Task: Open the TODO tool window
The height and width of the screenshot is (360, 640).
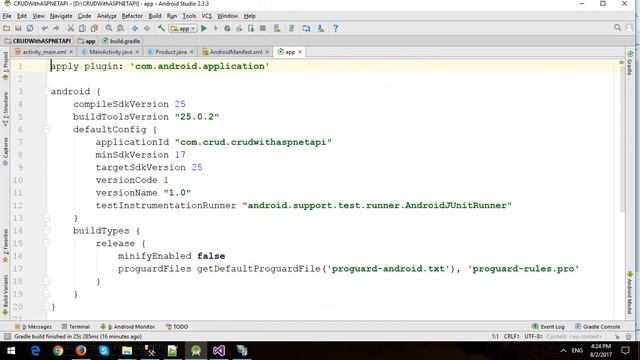Action: (177, 327)
